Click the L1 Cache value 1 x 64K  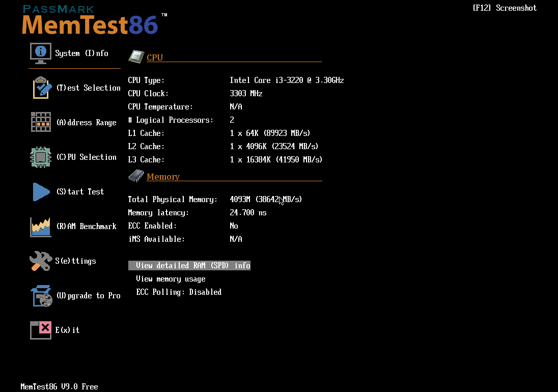pos(270,133)
